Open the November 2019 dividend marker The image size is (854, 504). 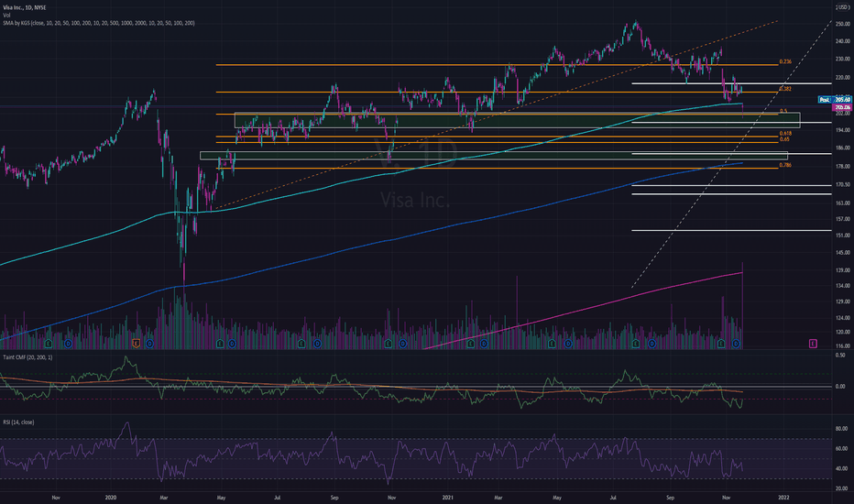(x=68, y=344)
